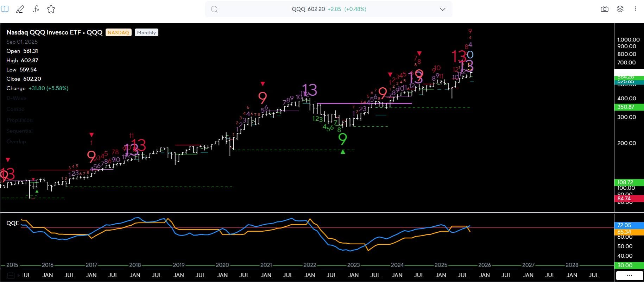Open the fx indicators menu
The width and height of the screenshot is (644, 282).
(x=36, y=9)
